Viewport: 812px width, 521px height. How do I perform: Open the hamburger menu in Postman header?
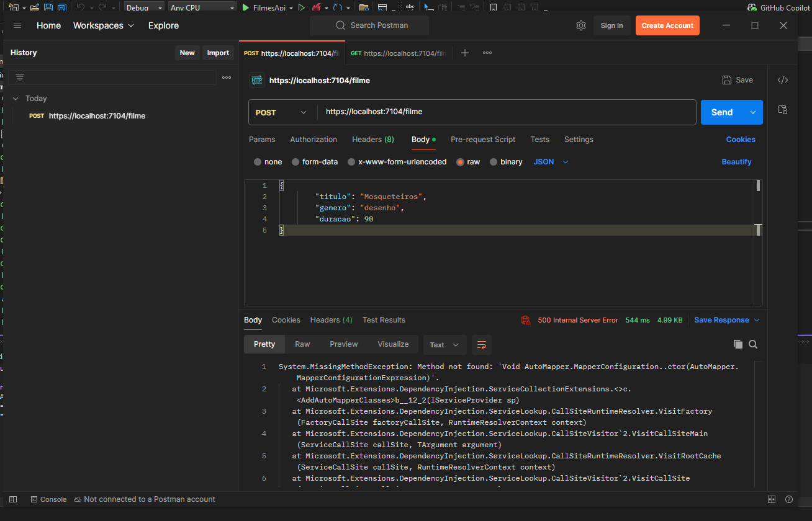pyautogui.click(x=17, y=25)
